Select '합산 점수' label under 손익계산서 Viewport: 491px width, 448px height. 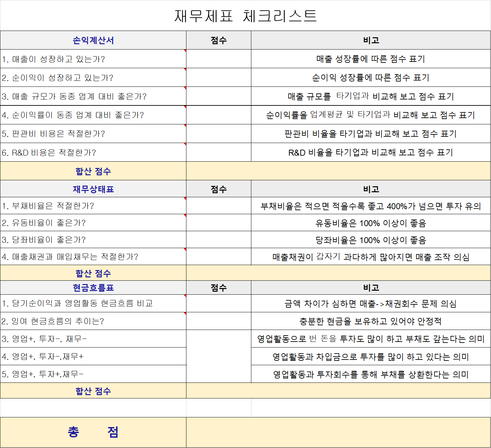coord(93,171)
